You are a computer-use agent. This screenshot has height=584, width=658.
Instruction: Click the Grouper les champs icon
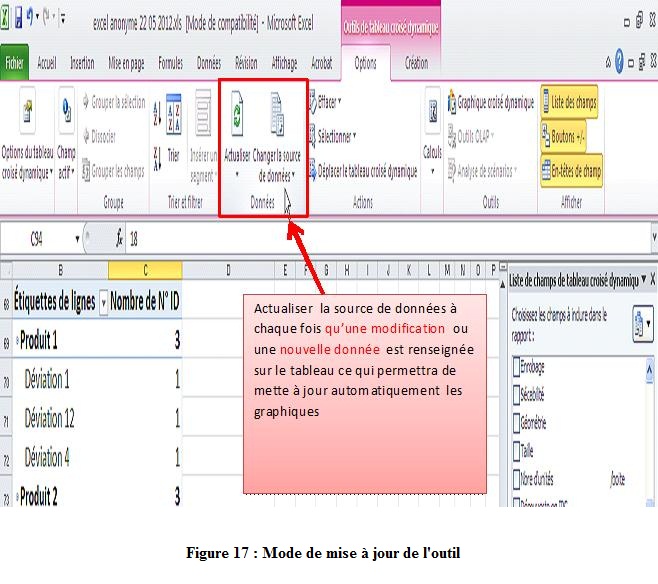point(86,170)
